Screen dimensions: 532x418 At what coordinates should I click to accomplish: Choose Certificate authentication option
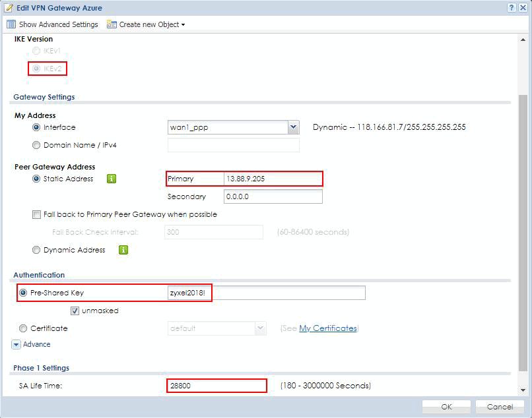24,328
